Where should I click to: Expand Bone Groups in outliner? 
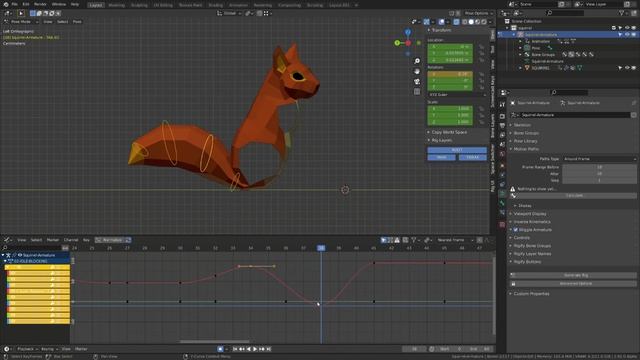pos(521,54)
